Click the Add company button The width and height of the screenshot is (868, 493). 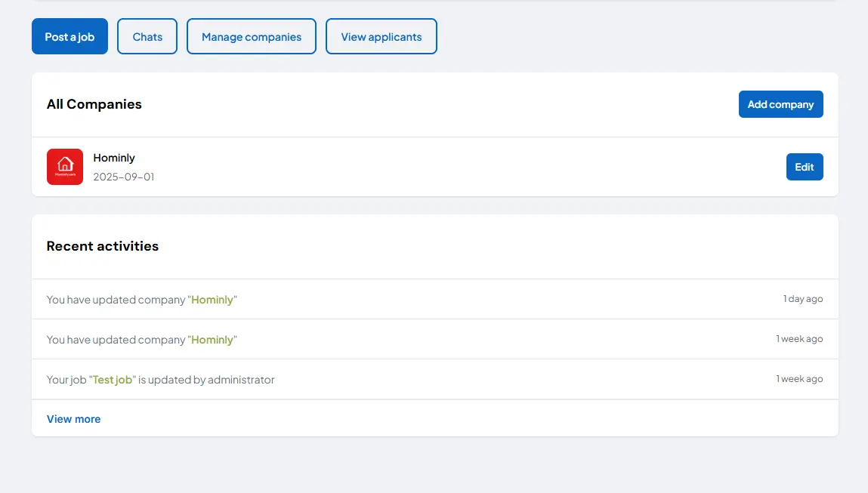(780, 104)
